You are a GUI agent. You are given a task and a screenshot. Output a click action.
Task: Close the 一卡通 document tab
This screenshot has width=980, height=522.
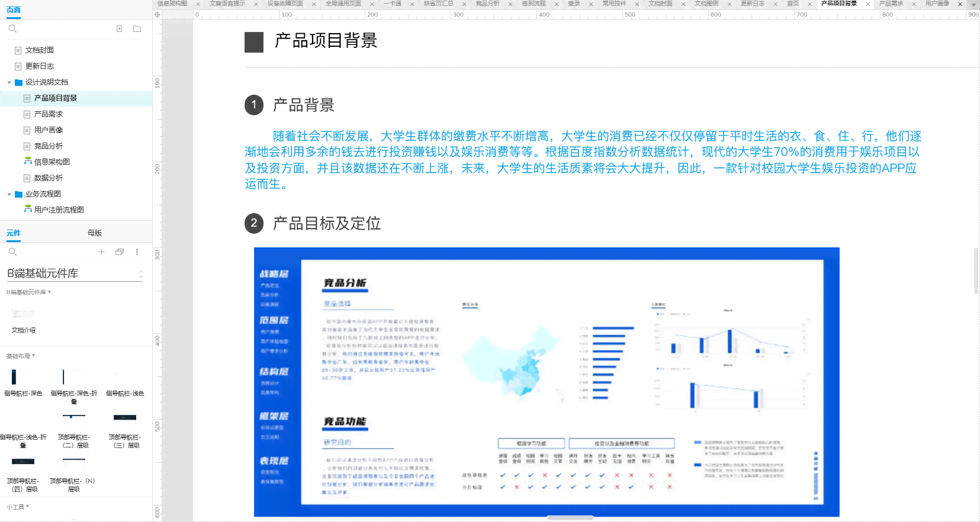[412, 4]
